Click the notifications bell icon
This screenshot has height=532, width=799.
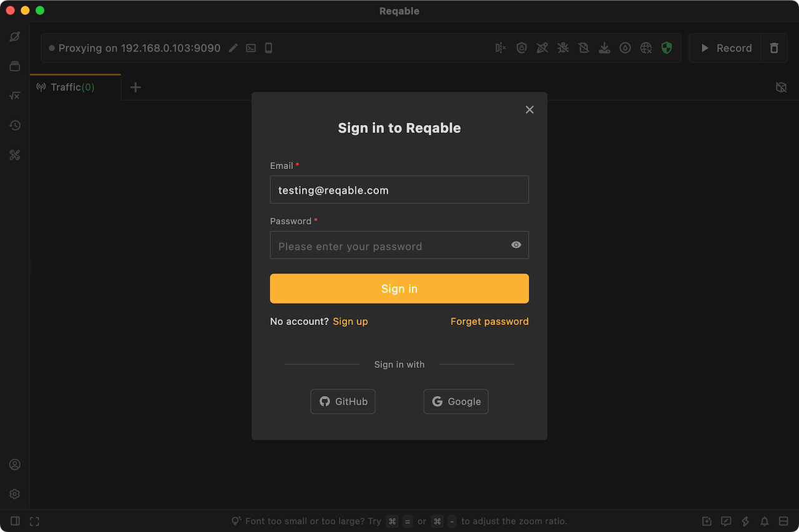(764, 521)
